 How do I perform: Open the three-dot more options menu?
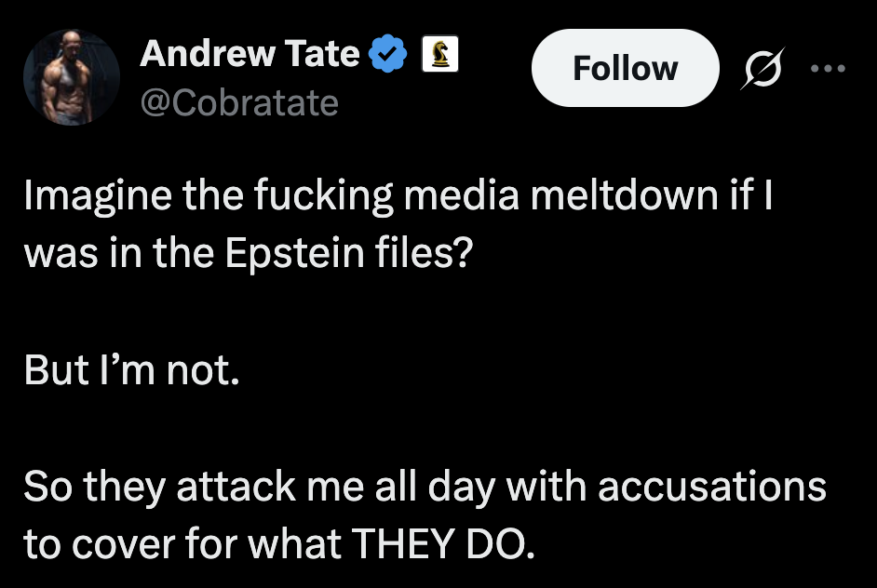pyautogui.click(x=828, y=68)
